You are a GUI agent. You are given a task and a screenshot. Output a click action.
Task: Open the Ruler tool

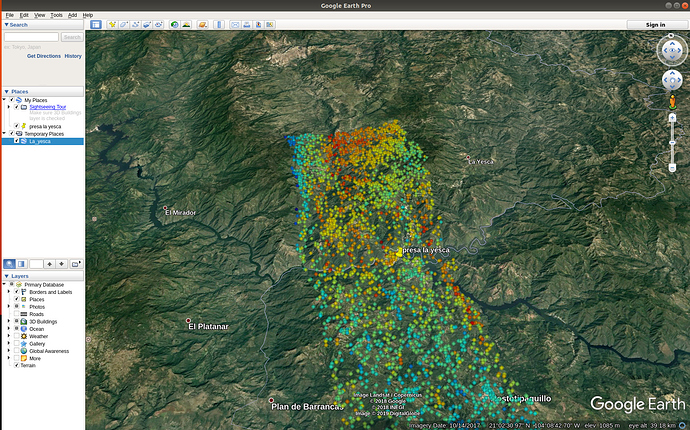(x=219, y=25)
